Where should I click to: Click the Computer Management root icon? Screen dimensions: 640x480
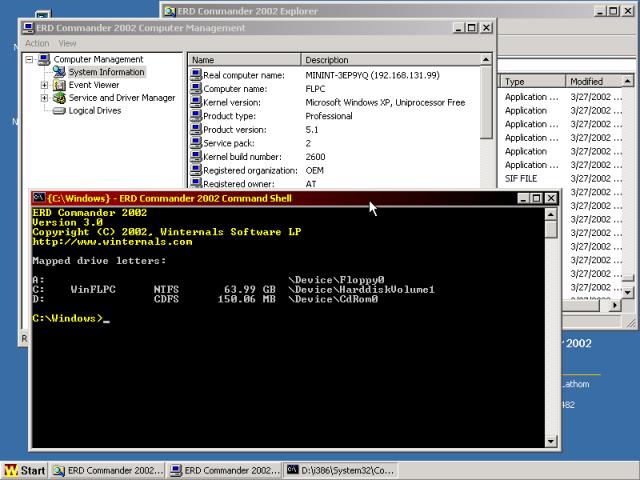tap(44, 59)
